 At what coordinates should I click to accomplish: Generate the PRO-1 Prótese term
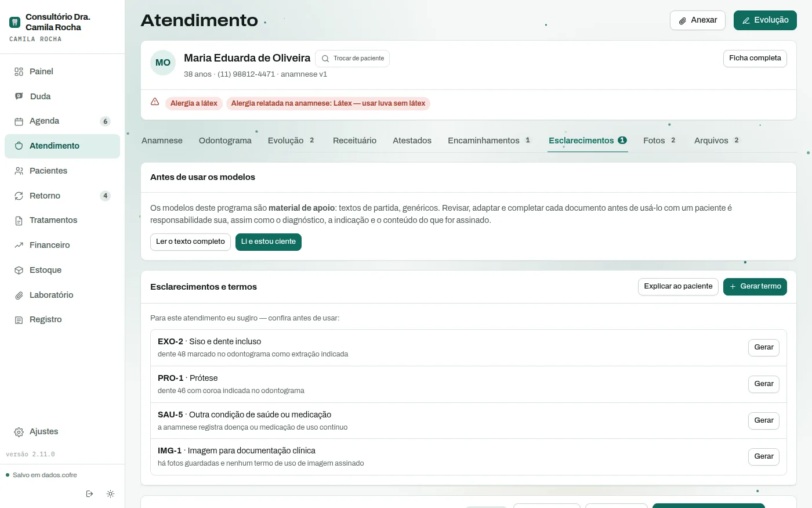pos(764,384)
